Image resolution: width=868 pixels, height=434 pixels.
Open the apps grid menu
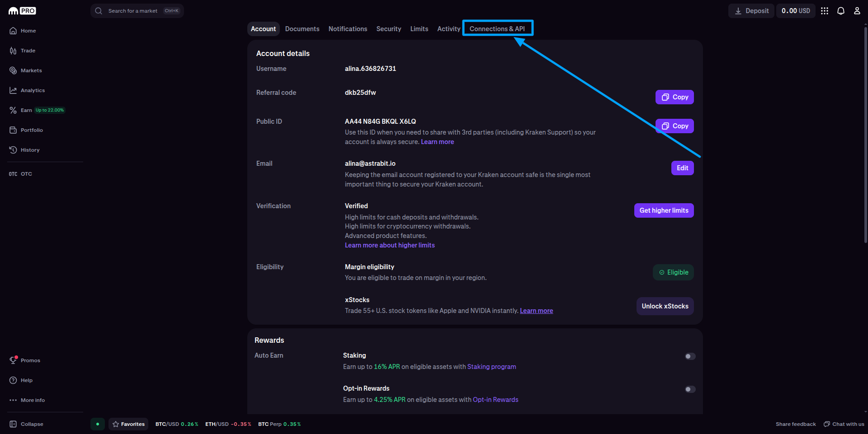[x=825, y=11]
